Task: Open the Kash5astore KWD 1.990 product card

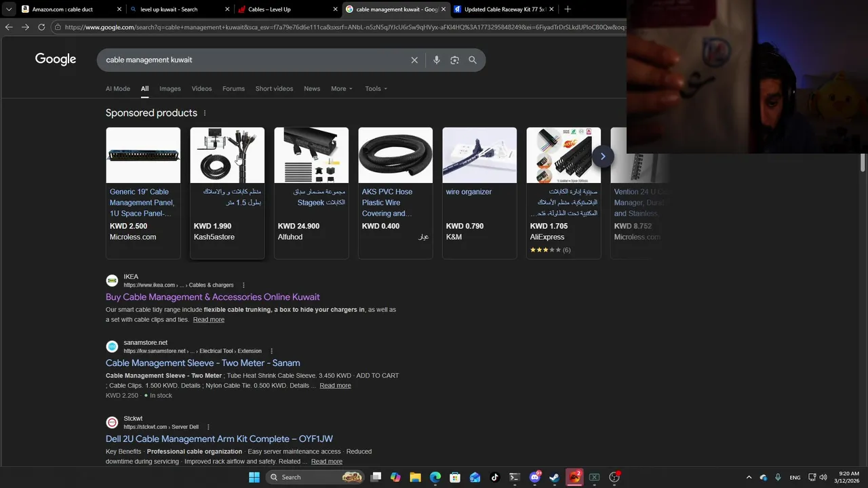Action: click(227, 193)
